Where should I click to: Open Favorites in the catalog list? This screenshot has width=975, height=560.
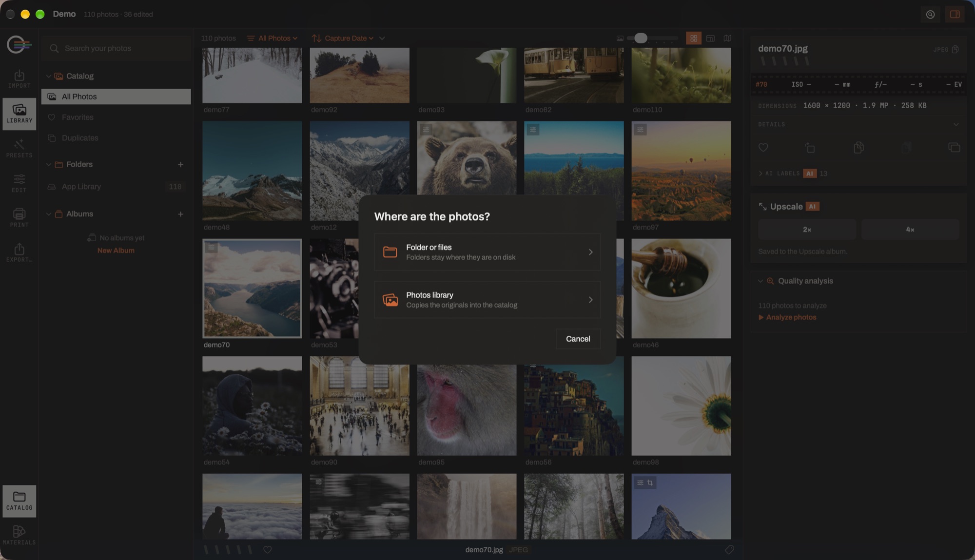tap(116, 117)
